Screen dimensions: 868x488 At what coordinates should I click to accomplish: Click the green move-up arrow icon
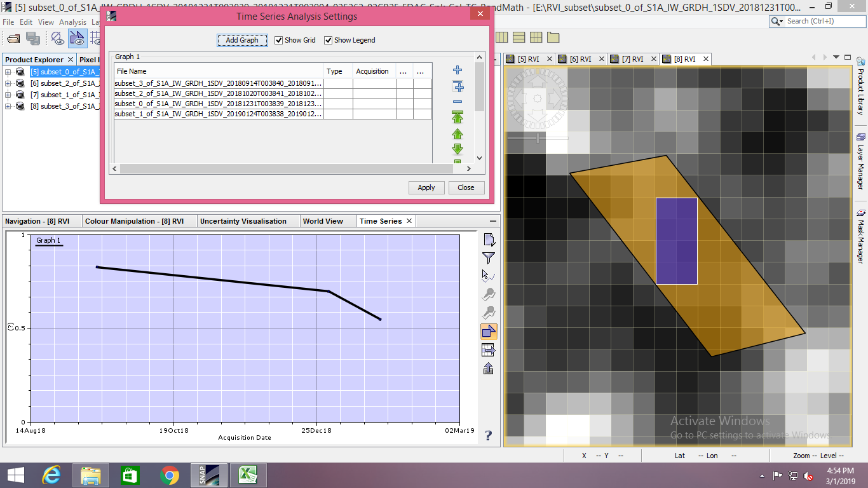click(458, 134)
